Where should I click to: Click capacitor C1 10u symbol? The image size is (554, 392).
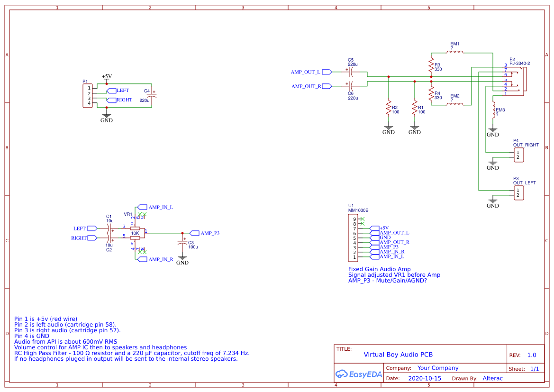(x=109, y=228)
